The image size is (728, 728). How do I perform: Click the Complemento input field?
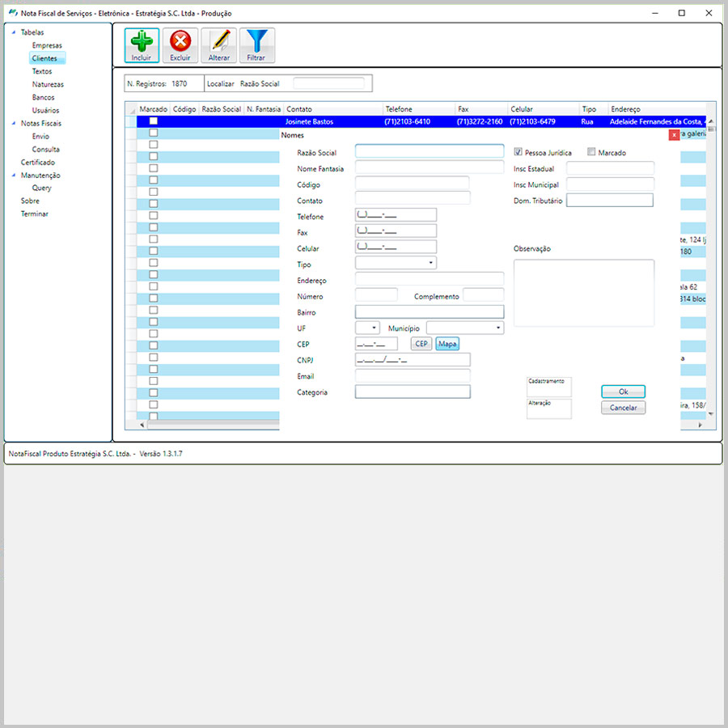point(484,294)
